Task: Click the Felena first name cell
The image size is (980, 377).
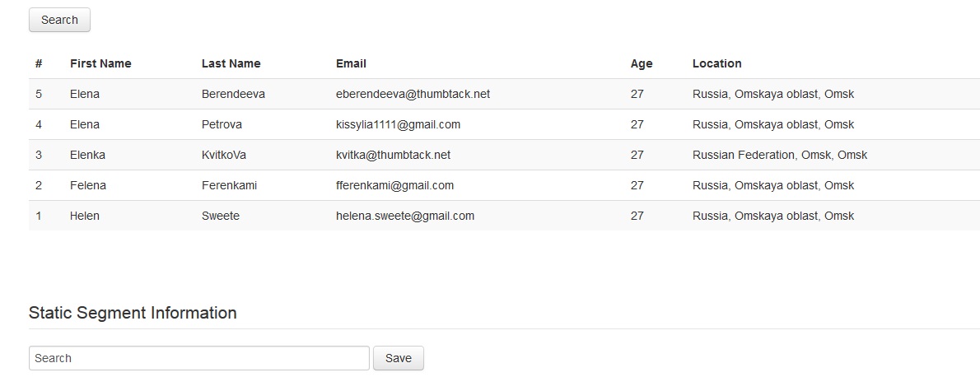Action: point(87,185)
